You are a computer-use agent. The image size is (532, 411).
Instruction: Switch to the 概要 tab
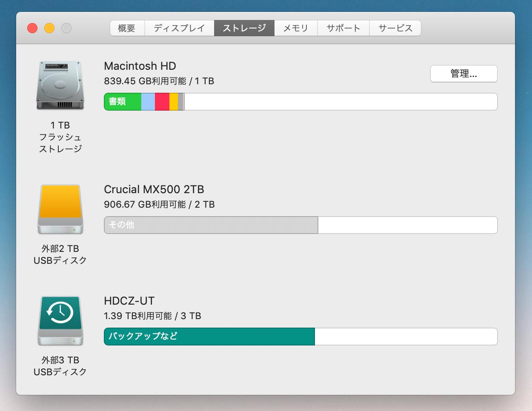pyautogui.click(x=127, y=28)
